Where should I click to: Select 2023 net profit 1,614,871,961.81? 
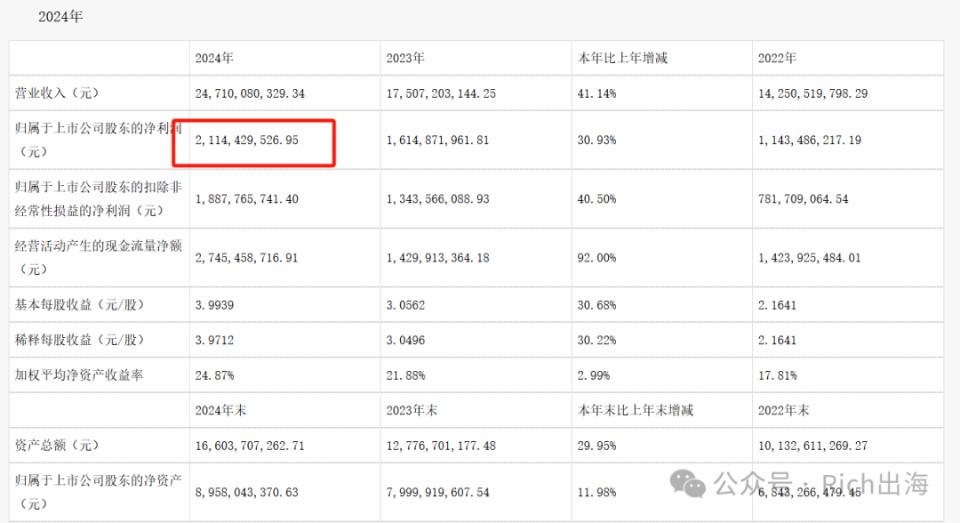[438, 140]
